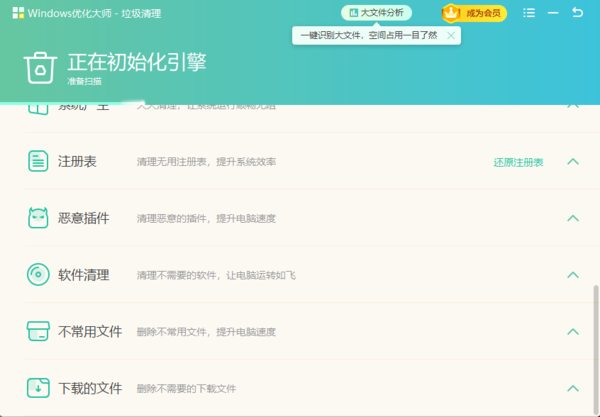Viewport: 600px width, 417px height.
Task: Close the 一键识别大文件 tooltip popup
Action: 451,35
